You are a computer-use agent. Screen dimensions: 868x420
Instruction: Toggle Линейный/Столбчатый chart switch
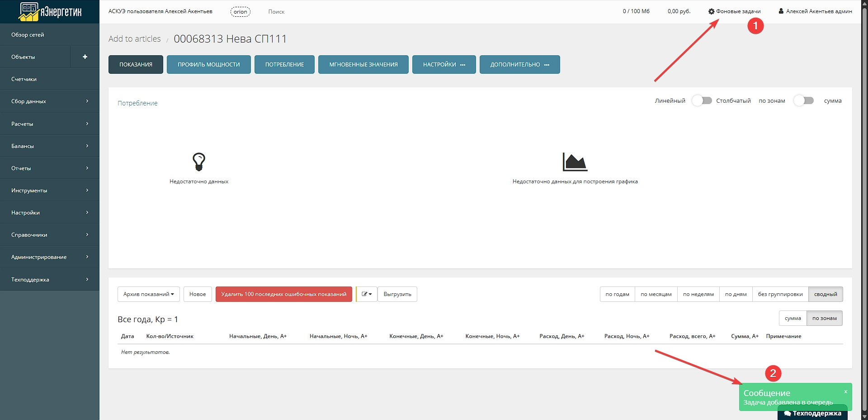pyautogui.click(x=702, y=100)
